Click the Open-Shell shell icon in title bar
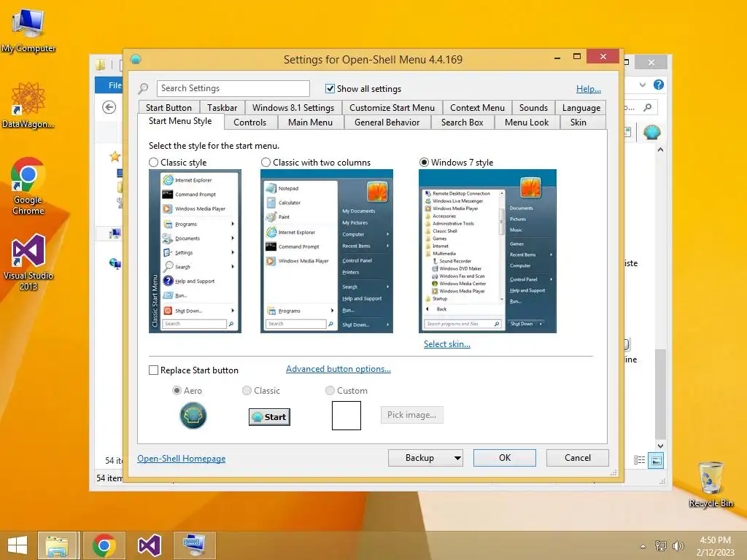Screen dimensions: 747x560 pyautogui.click(x=136, y=59)
